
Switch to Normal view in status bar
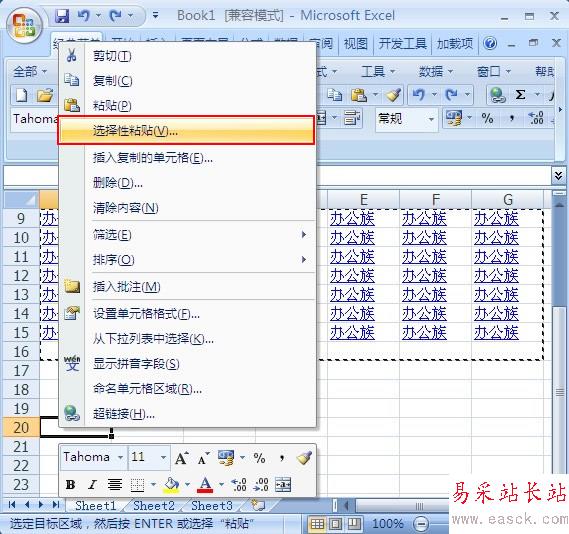tap(318, 524)
